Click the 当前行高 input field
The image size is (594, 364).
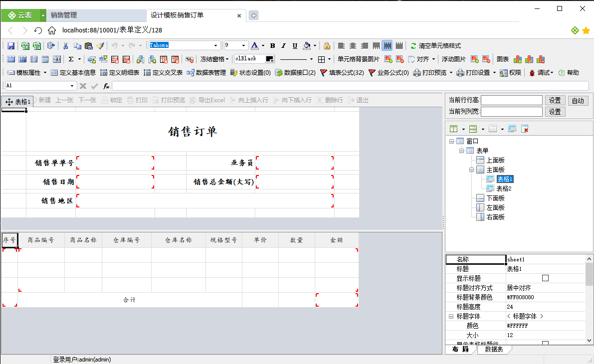pyautogui.click(x=512, y=100)
